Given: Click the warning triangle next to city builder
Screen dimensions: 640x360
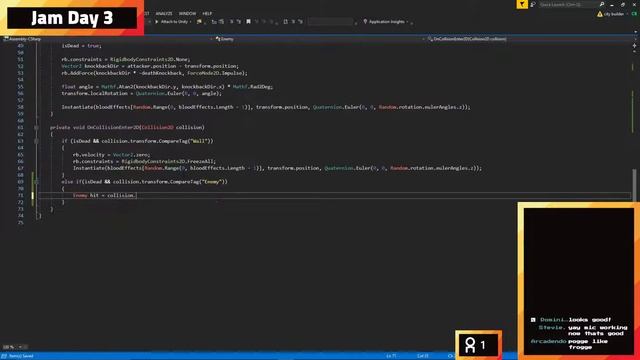Looking at the screenshot, I should coord(600,14).
